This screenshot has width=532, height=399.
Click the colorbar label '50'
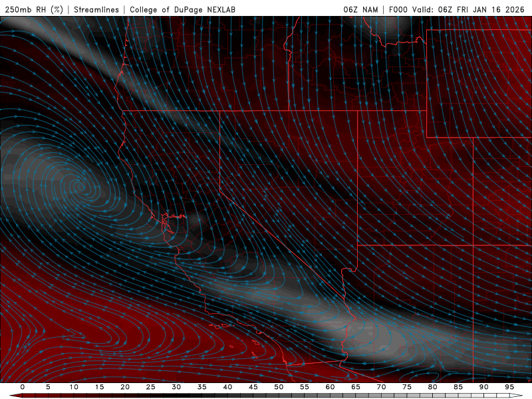click(x=279, y=387)
